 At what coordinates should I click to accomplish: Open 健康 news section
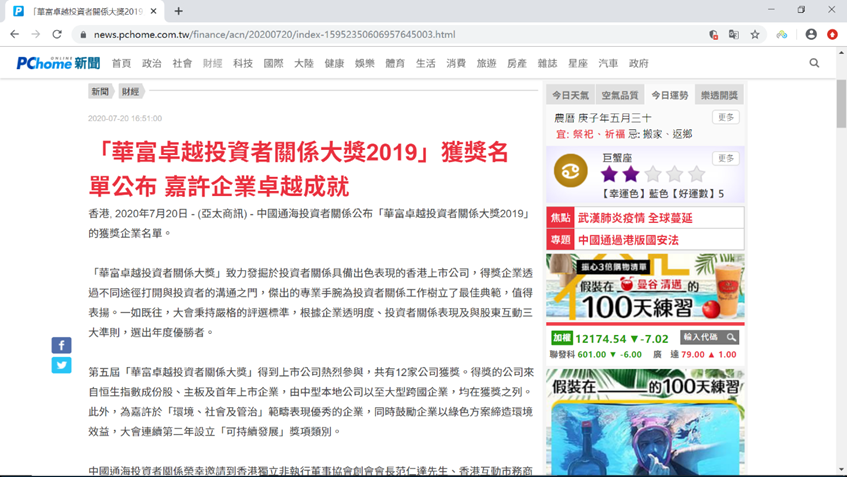(334, 63)
